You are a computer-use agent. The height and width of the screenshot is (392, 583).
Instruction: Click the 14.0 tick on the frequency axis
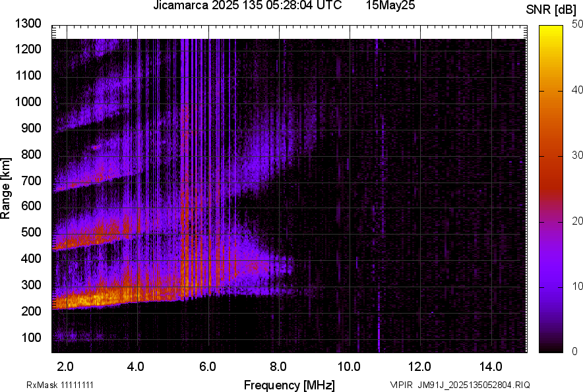tap(490, 366)
